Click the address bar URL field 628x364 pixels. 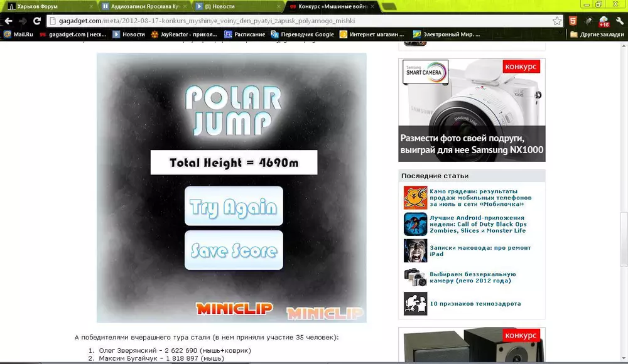tap(295, 21)
